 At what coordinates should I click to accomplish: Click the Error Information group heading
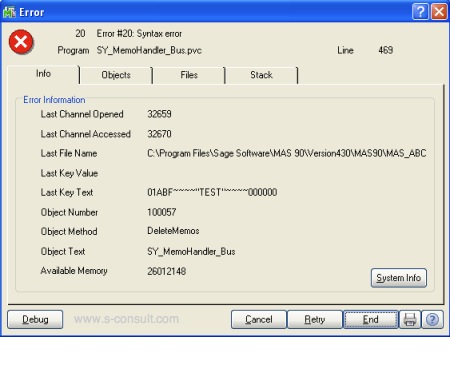point(54,100)
